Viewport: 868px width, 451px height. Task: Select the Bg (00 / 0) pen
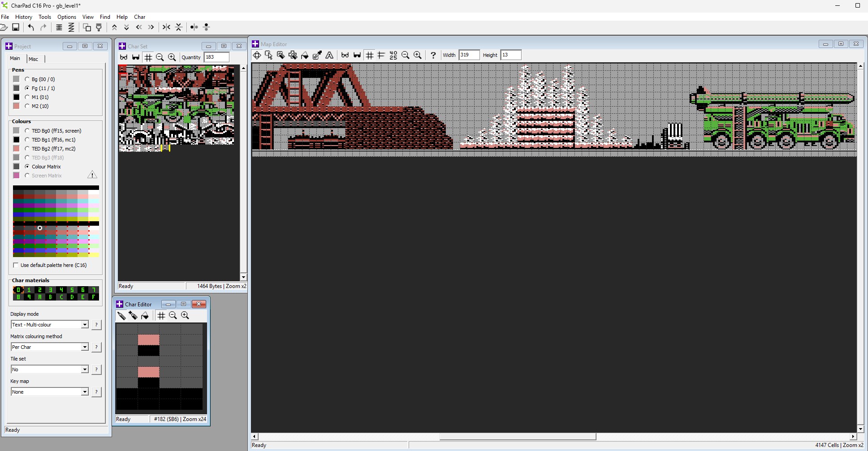(27, 79)
